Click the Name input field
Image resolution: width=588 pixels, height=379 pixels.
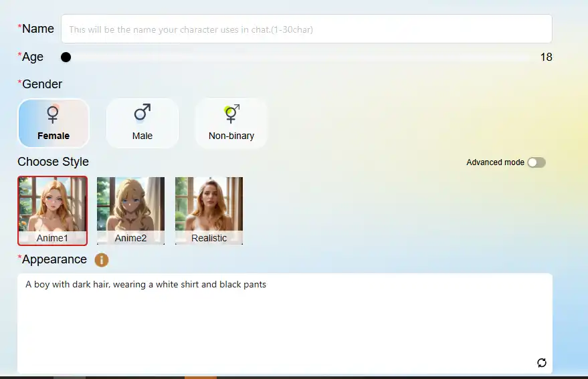306,29
